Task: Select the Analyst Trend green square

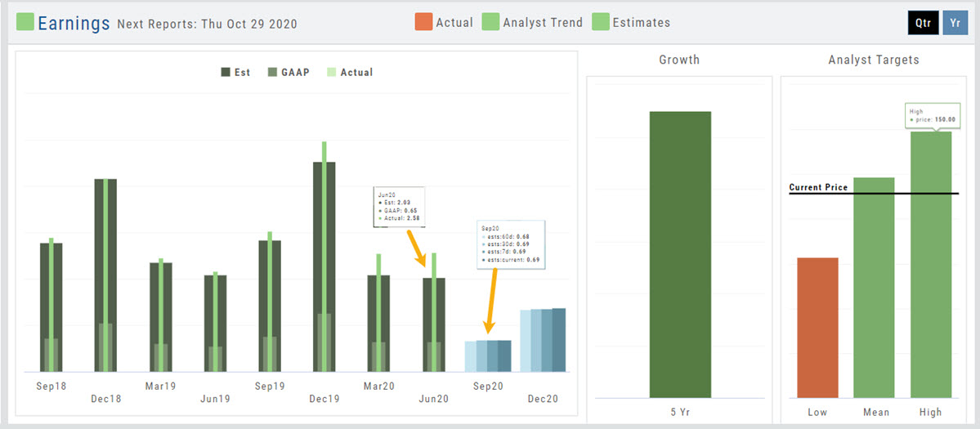Action: coord(491,22)
